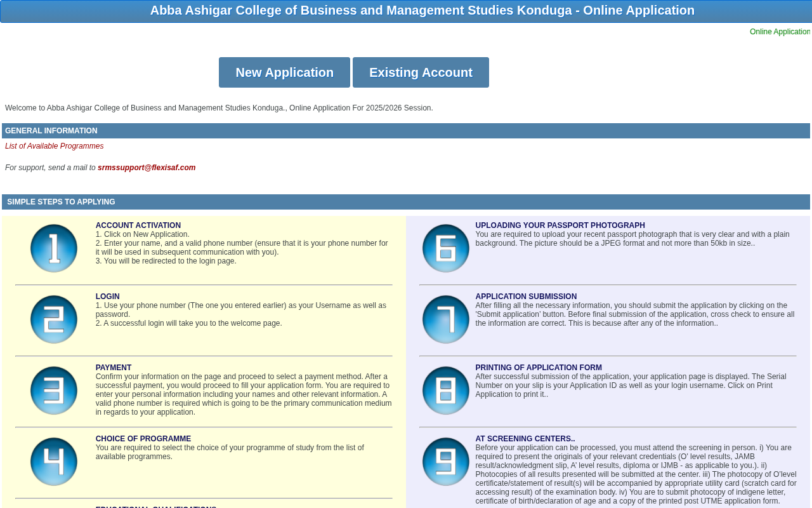The height and width of the screenshot is (508, 812).
Task: Click the step 6 passport photograph icon
Action: pos(446,248)
